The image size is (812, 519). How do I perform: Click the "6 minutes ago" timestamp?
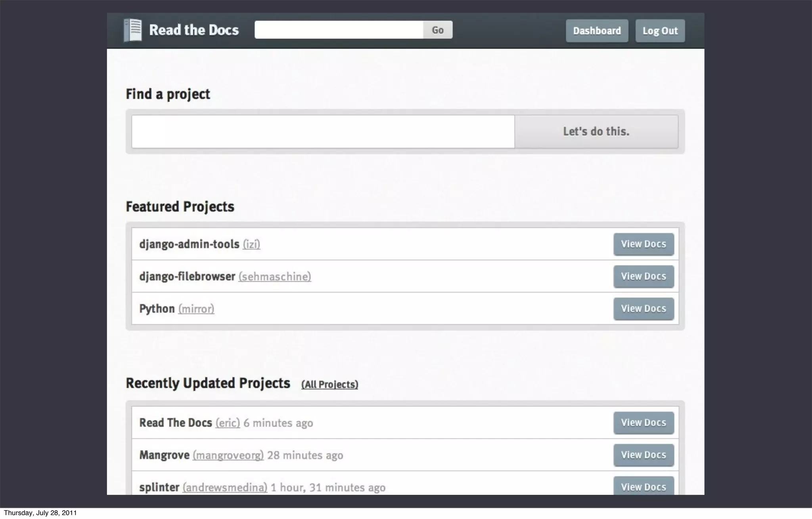[x=278, y=423]
